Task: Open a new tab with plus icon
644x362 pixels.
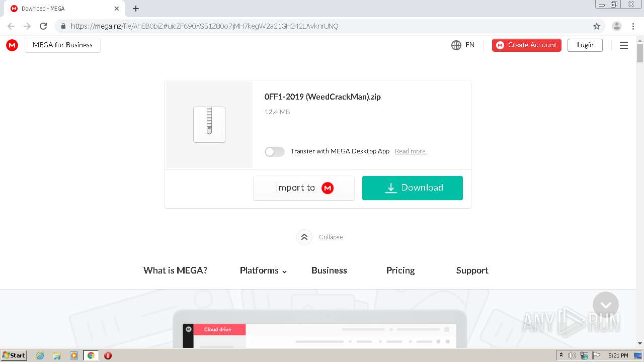Action: [x=136, y=9]
